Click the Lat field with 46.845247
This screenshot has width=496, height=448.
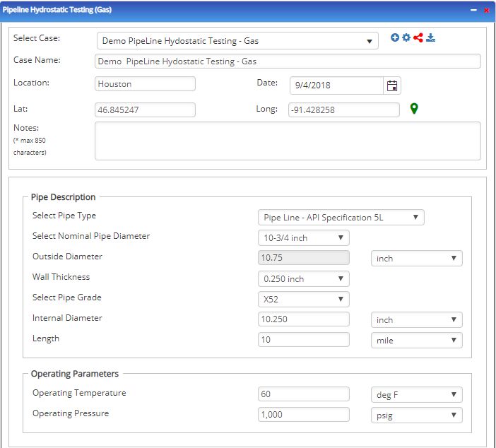pos(145,110)
